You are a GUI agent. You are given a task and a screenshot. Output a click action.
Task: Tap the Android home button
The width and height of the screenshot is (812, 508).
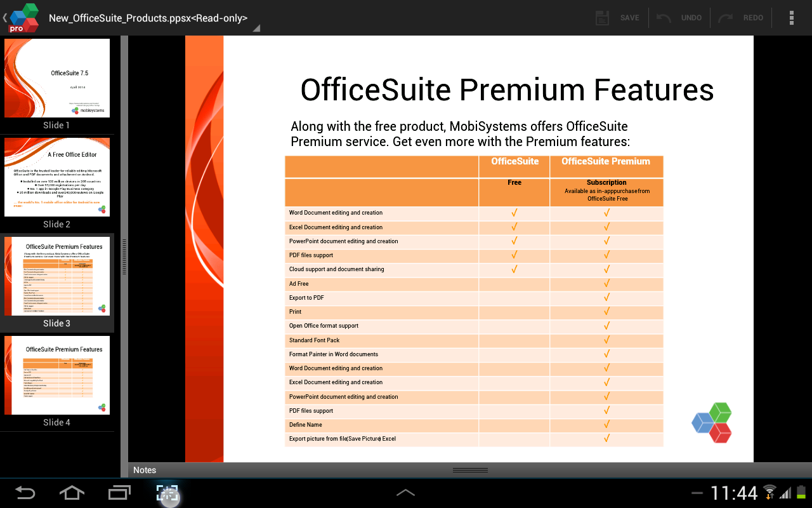pos(72,493)
